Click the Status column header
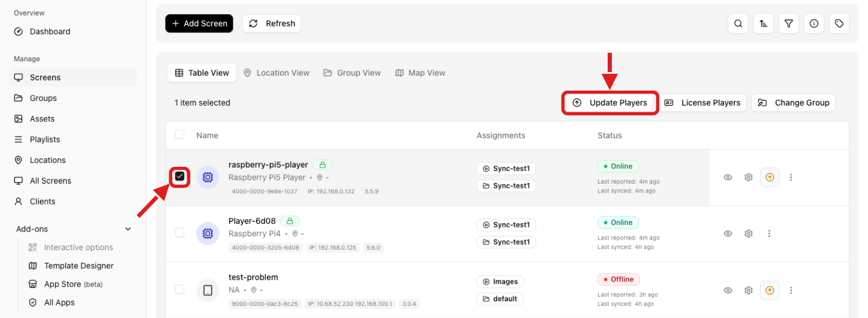 point(609,136)
